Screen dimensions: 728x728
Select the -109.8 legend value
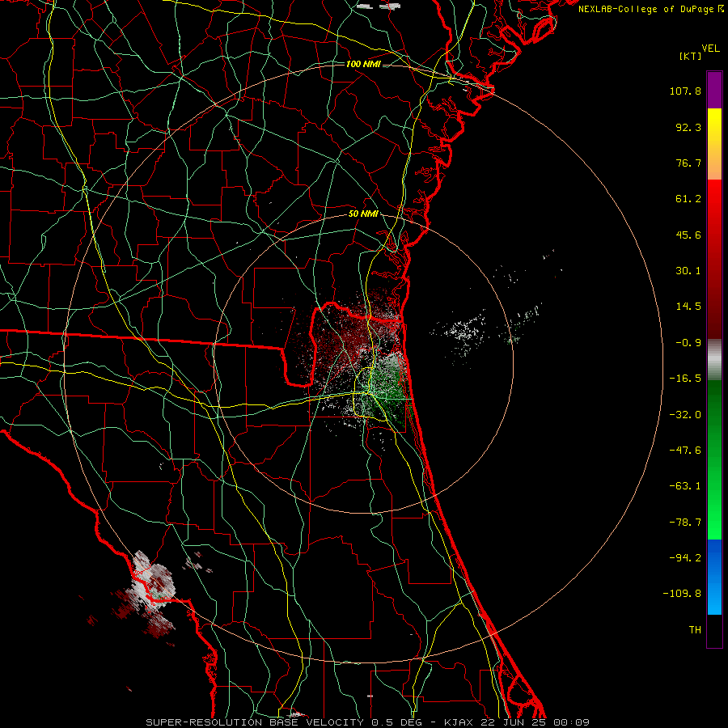pos(682,594)
